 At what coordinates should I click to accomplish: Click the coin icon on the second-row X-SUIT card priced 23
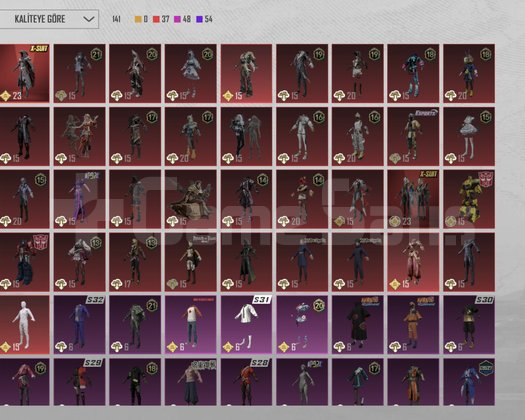(395, 221)
